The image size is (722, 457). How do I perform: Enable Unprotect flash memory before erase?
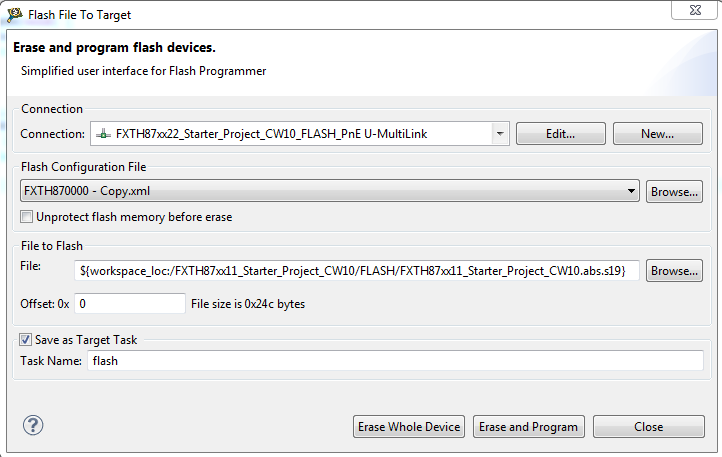28,217
